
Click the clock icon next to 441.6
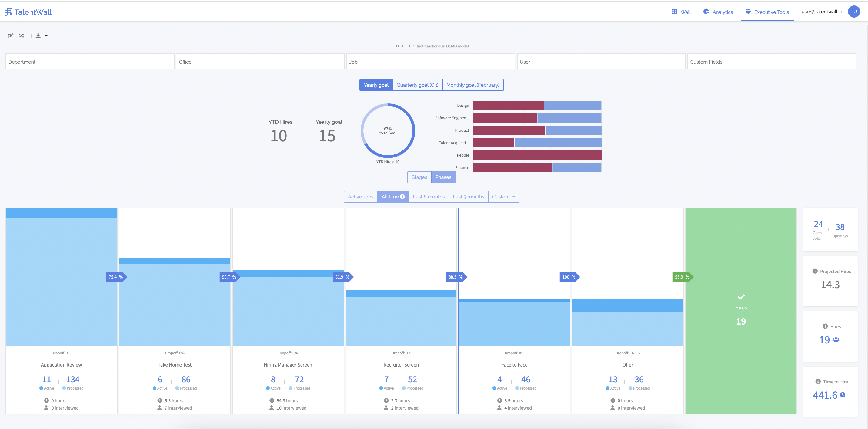[843, 395]
